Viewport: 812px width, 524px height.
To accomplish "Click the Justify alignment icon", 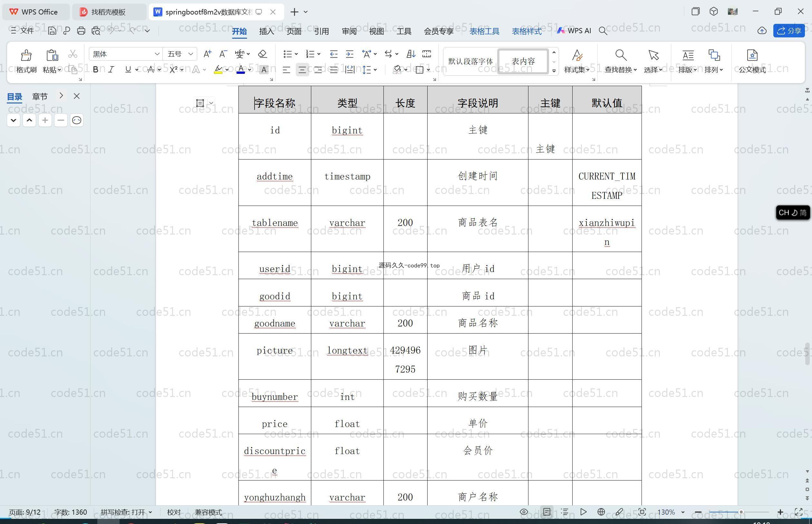I will point(334,70).
